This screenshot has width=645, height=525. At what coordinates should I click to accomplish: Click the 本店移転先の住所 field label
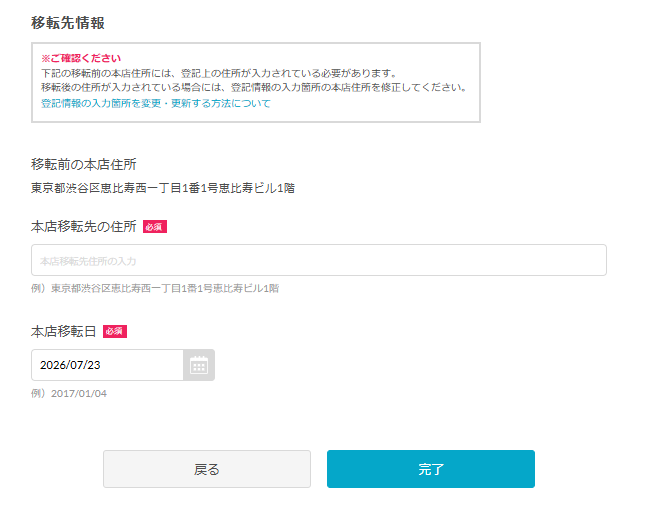coord(84,227)
